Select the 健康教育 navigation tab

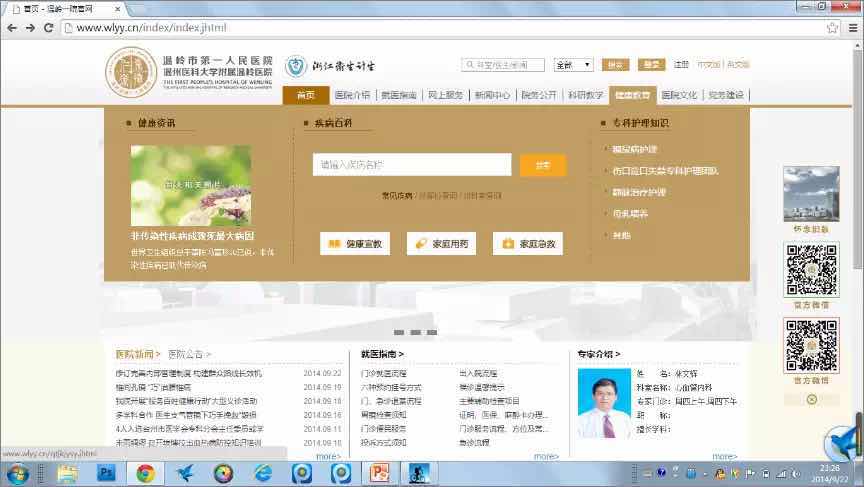coord(631,95)
